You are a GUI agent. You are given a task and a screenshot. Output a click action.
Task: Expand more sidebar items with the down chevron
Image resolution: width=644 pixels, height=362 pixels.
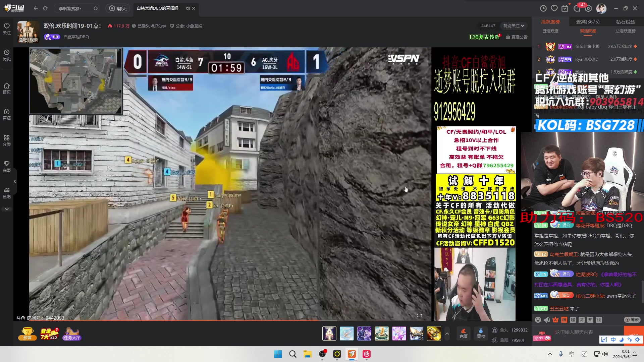coord(7,209)
